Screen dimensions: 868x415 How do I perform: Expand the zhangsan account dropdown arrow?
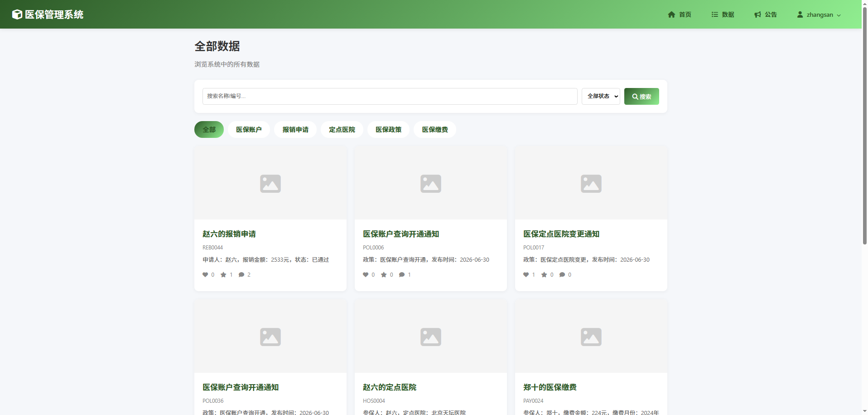[839, 15]
